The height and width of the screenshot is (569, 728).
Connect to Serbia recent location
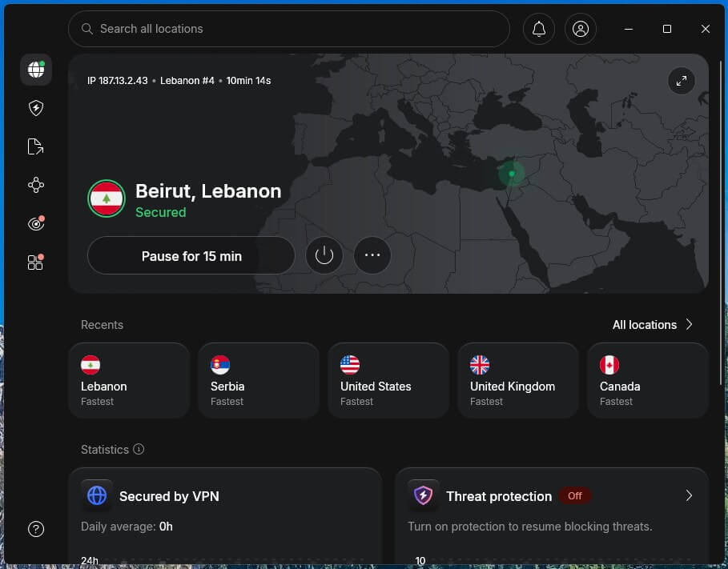[259, 381]
